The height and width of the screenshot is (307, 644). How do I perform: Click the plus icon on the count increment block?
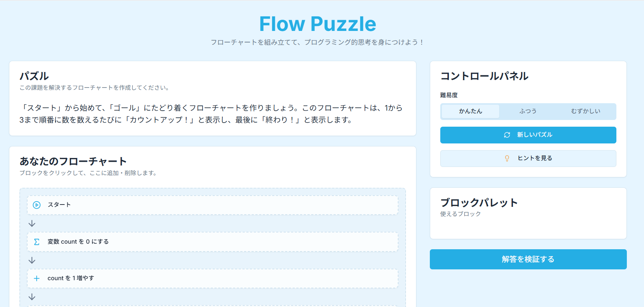[36, 278]
